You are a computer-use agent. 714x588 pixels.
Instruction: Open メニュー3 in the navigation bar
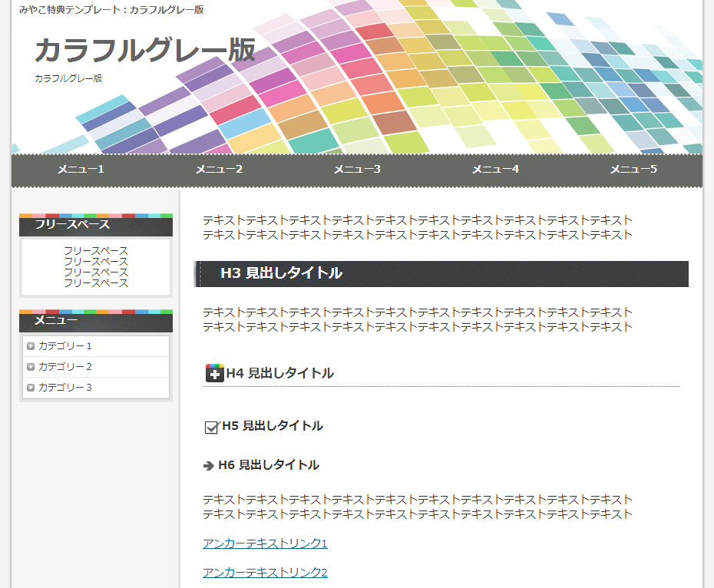(x=357, y=170)
